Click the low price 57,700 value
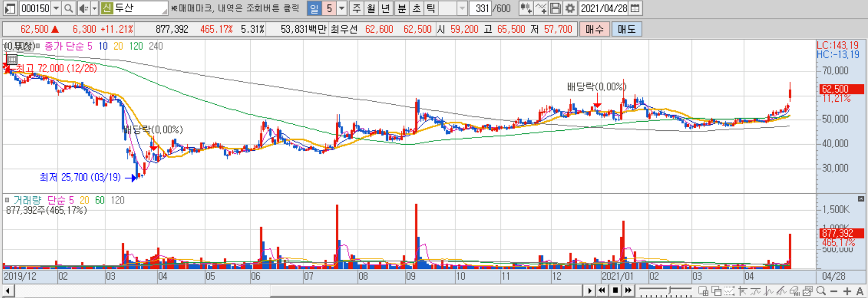Viewport: 868px width, 298px height. coord(558,29)
